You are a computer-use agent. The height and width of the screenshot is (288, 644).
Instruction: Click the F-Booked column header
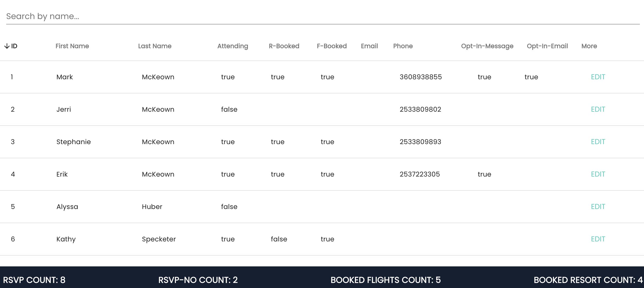(332, 46)
